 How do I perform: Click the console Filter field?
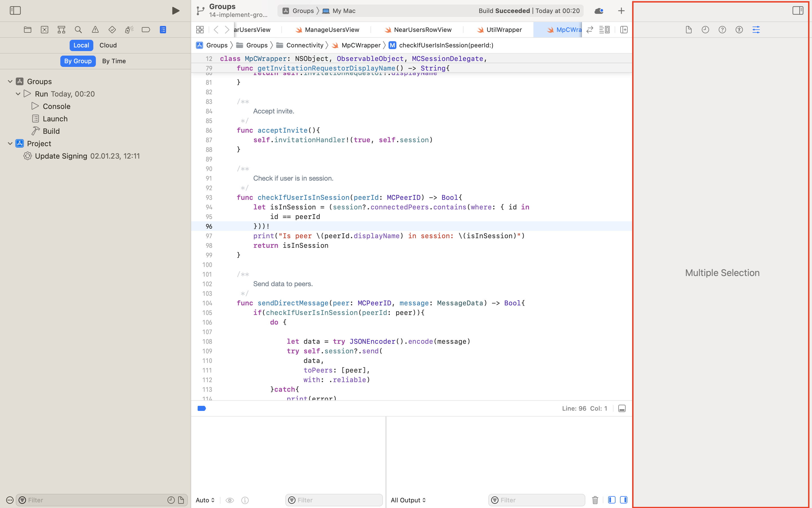point(537,500)
